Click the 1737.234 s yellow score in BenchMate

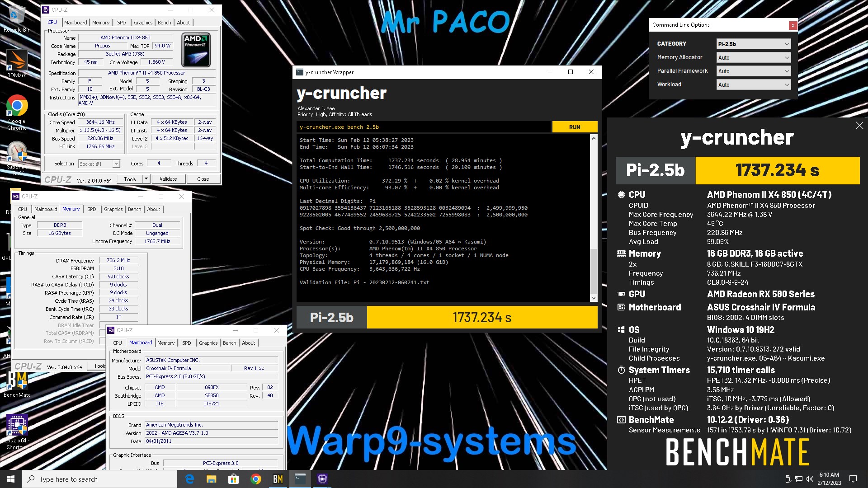pyautogui.click(x=778, y=170)
